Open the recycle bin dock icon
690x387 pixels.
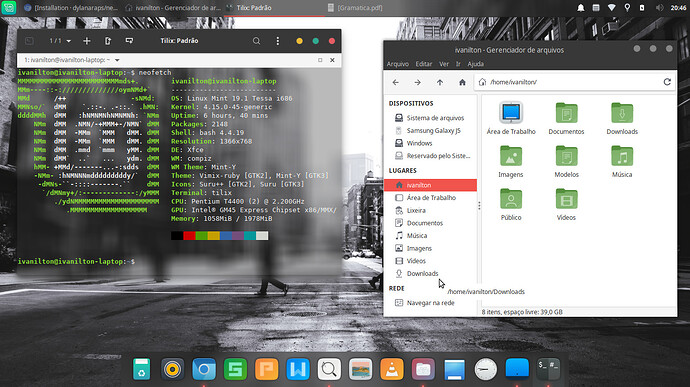(141, 369)
